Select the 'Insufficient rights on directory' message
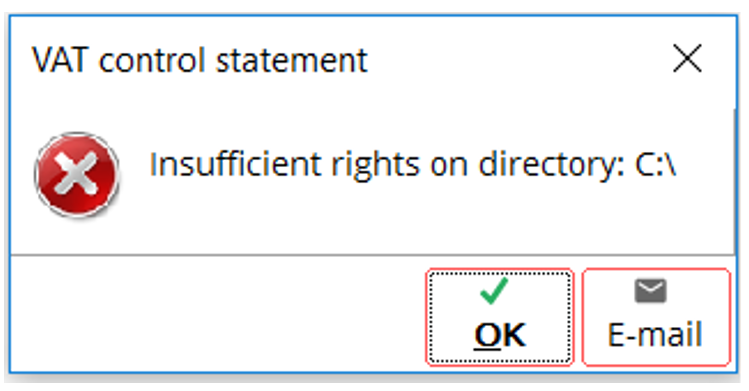The height and width of the screenshot is (391, 749). [412, 165]
